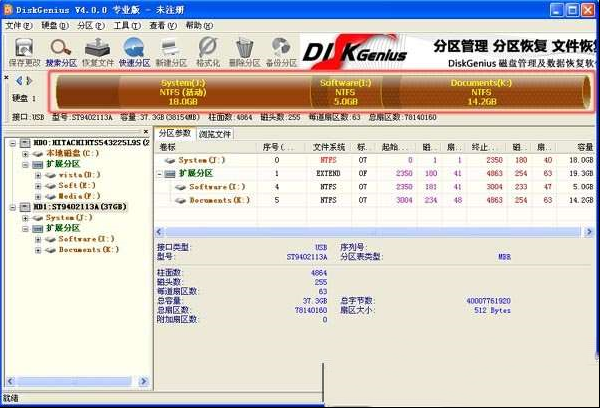
Task: Expand the Media(F:) tree node
Action: coord(38,197)
